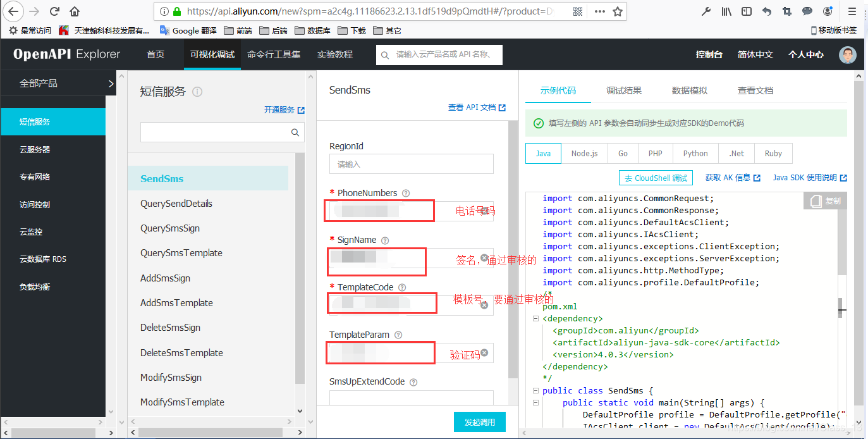The height and width of the screenshot is (439, 868).
Task: Open the 个人中心 menu
Action: click(806, 54)
